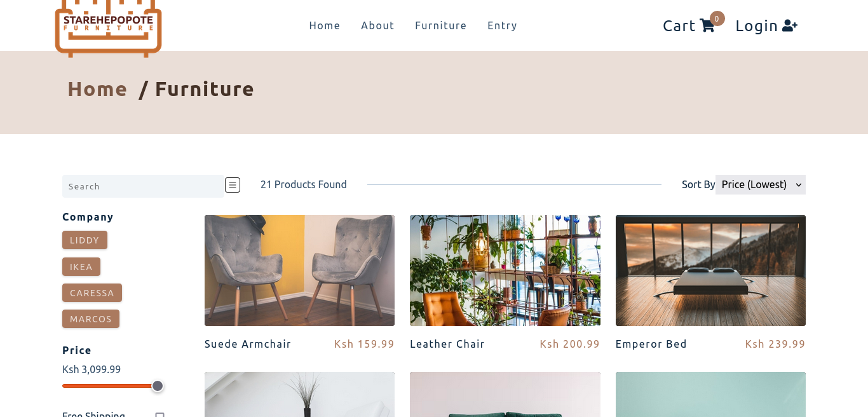This screenshot has width=868, height=417.
Task: Toggle the Free Shipping checkbox
Action: pyautogui.click(x=160, y=415)
